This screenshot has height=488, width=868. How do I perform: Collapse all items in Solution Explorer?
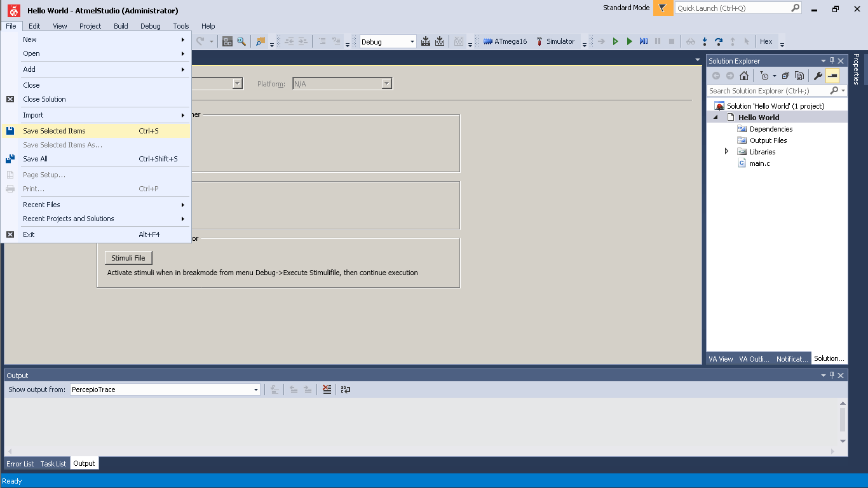point(785,76)
